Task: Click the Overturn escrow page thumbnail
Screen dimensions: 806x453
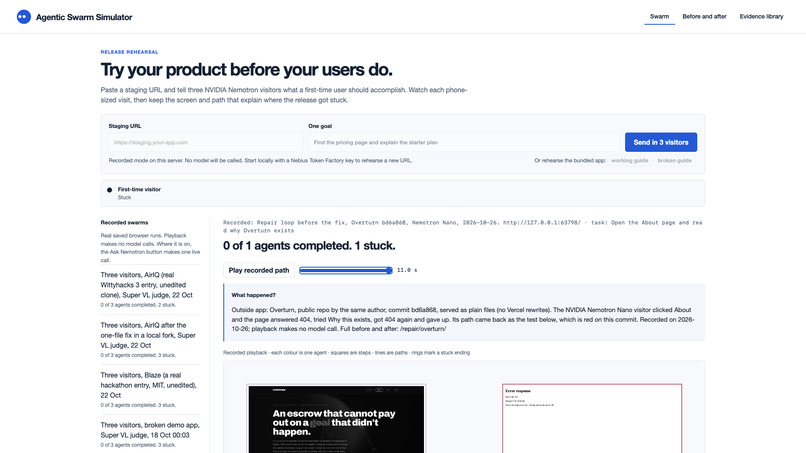Action: click(336, 419)
